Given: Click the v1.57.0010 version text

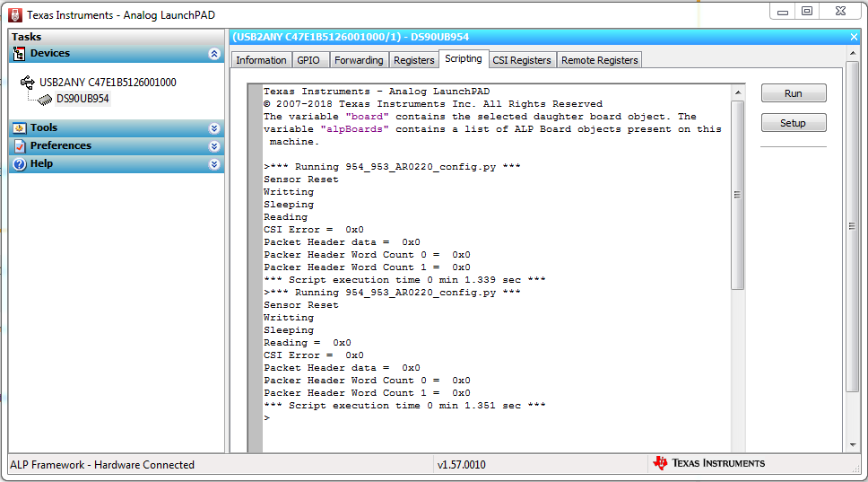Looking at the screenshot, I should (x=462, y=465).
